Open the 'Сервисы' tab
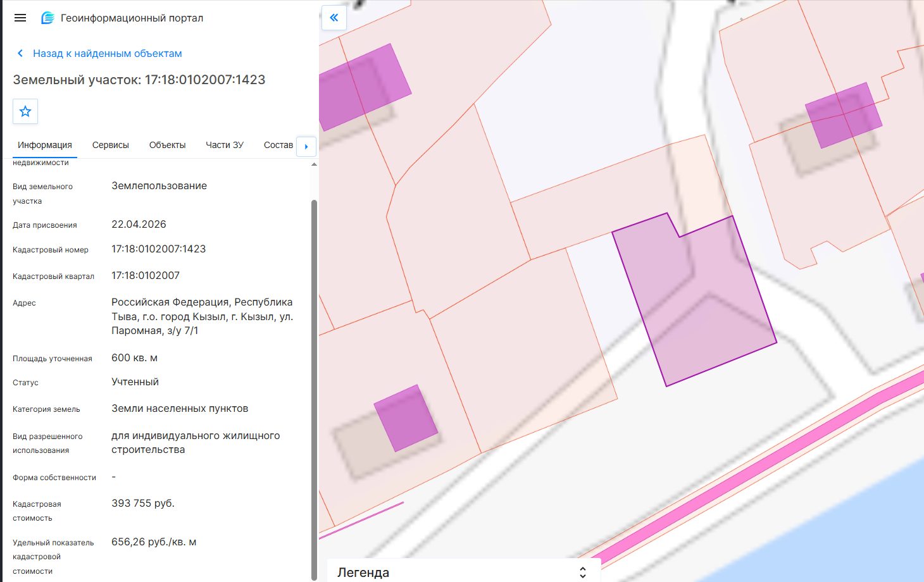924x582 pixels. point(111,145)
